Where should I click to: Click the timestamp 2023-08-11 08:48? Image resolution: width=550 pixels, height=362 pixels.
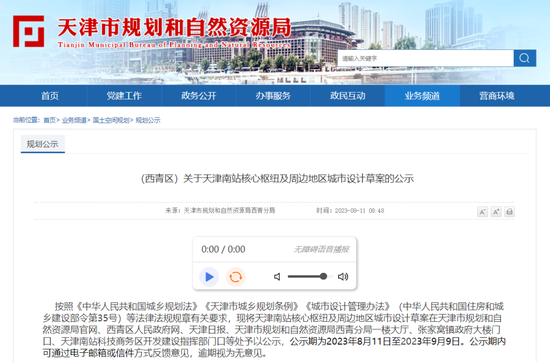[x=359, y=210]
